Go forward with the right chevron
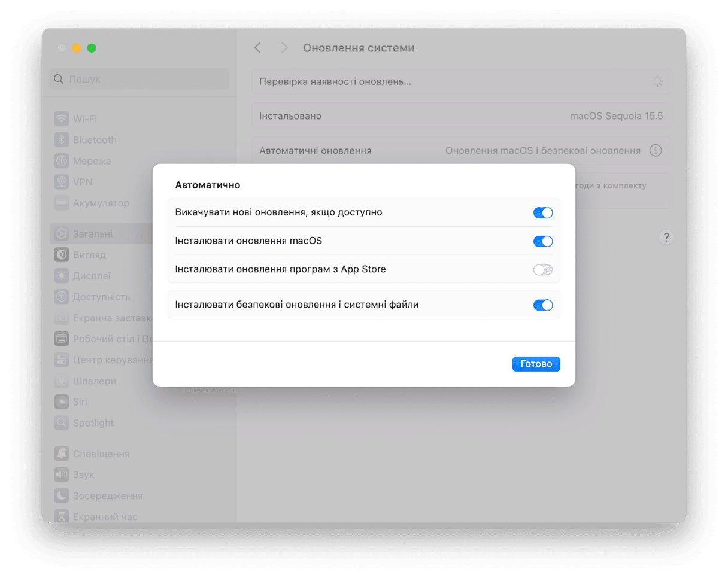Image resolution: width=728 pixels, height=578 pixels. [x=284, y=48]
